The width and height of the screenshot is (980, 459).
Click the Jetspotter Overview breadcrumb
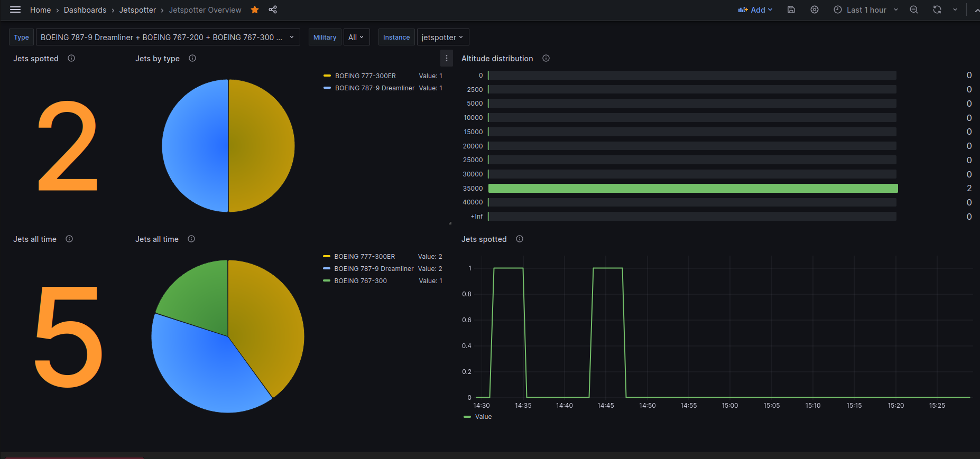click(205, 10)
